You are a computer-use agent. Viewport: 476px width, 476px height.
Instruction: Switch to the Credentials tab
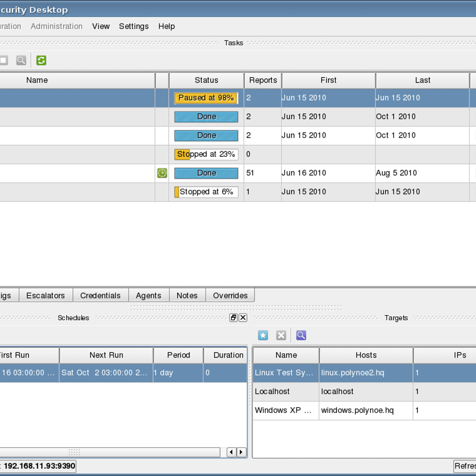[x=101, y=295]
